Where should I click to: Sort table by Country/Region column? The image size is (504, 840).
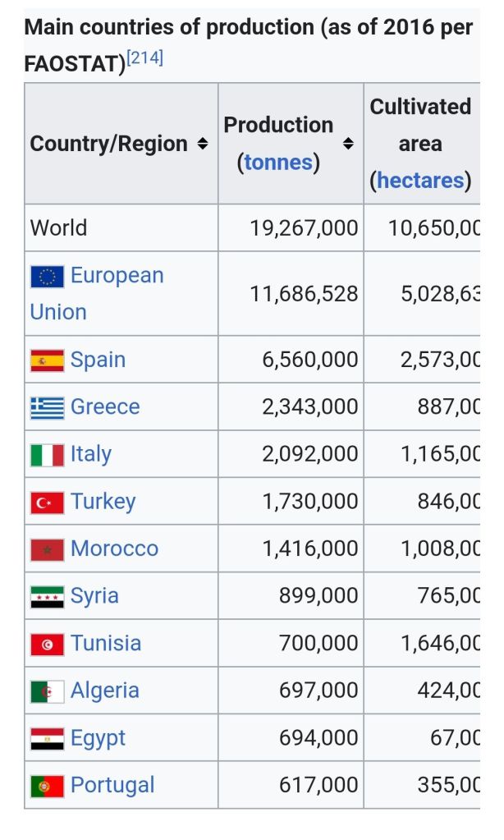(203, 145)
